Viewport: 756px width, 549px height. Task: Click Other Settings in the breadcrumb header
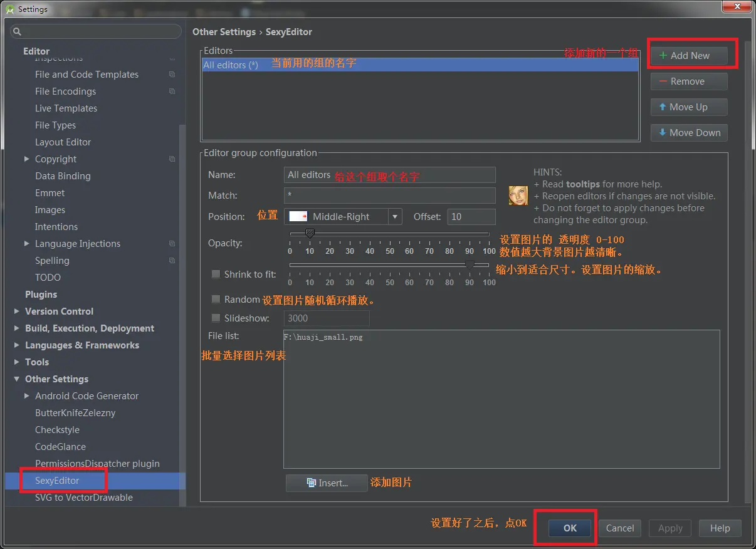(x=224, y=31)
